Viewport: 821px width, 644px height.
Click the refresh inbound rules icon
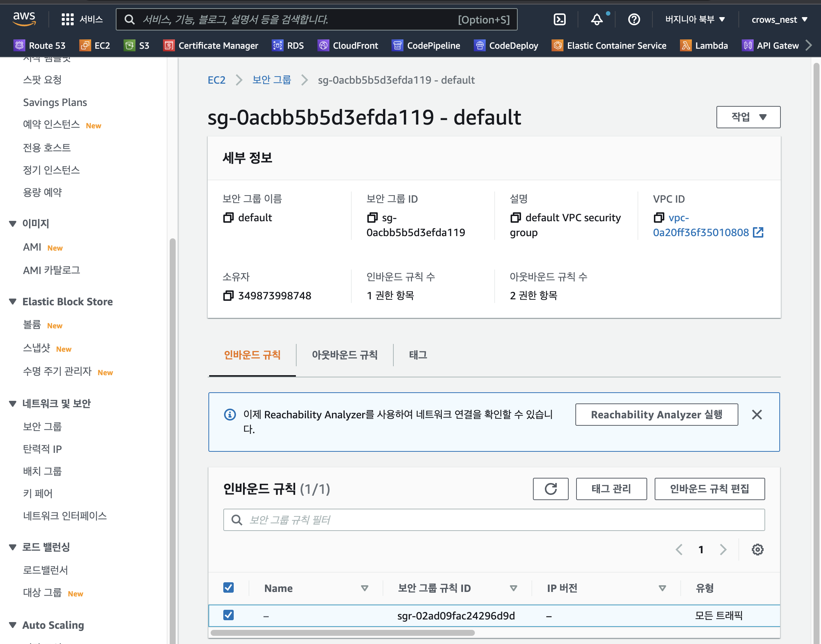click(x=550, y=489)
